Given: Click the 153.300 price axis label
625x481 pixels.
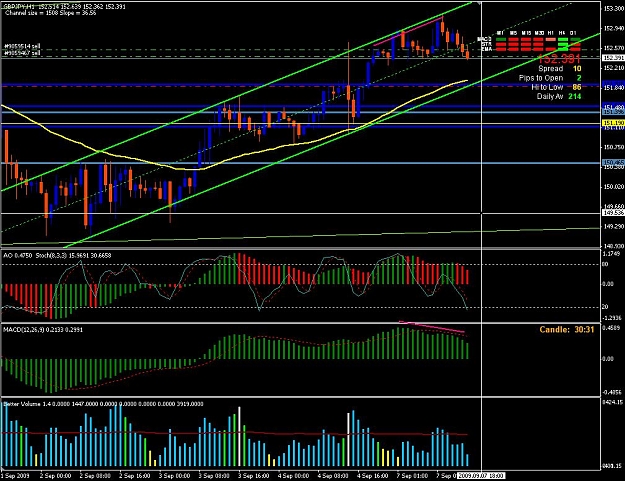Looking at the screenshot, I should click(x=613, y=8).
